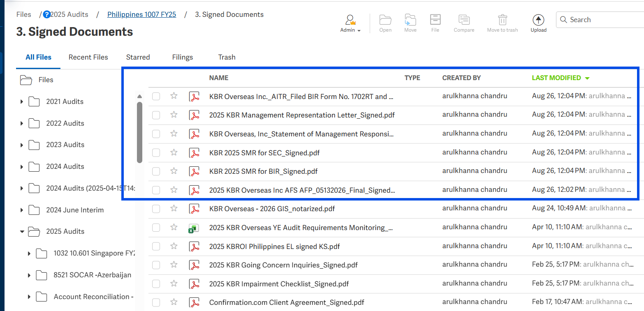Image resolution: width=644 pixels, height=311 pixels.
Task: Click the Move toolbar icon
Action: coord(410,20)
